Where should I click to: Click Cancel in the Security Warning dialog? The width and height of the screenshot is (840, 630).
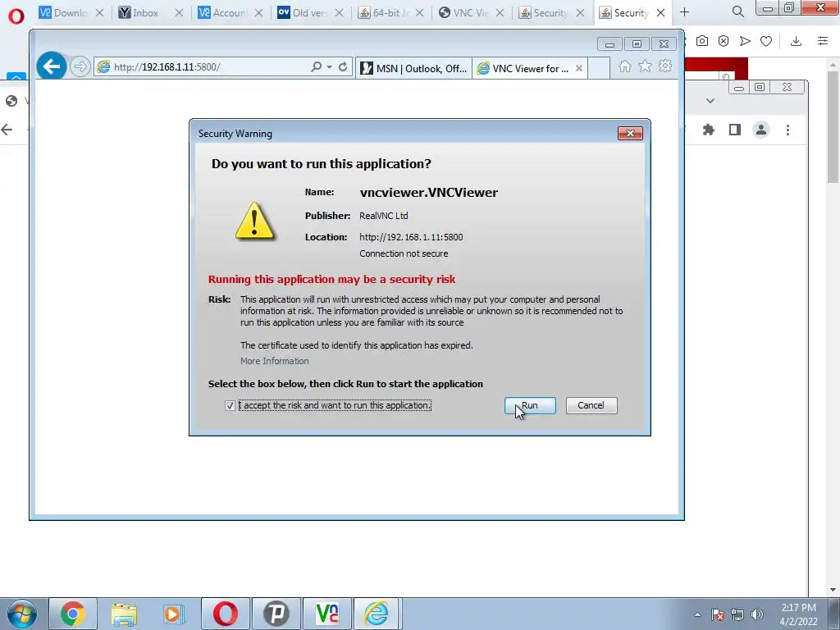coord(591,405)
